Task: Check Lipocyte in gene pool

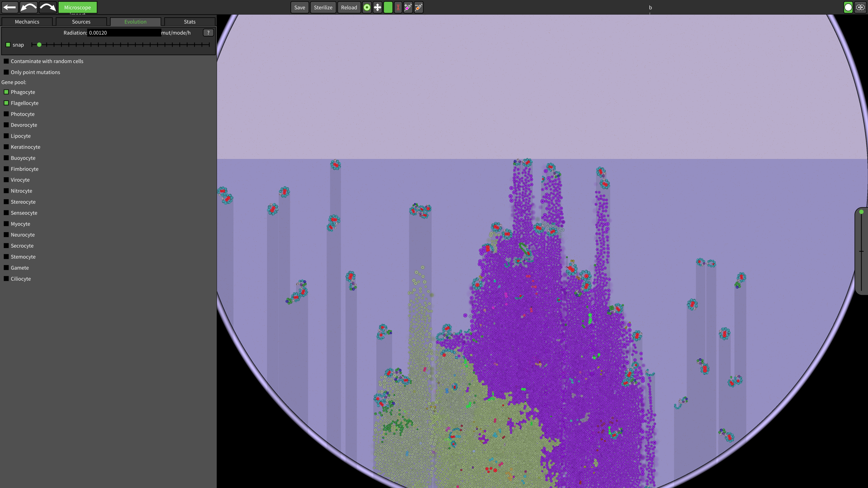Action: click(x=6, y=136)
